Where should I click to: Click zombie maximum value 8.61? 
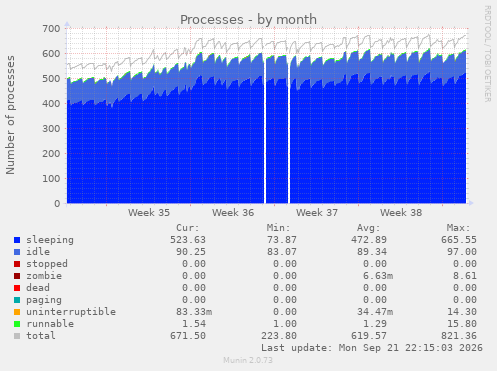[x=465, y=276]
